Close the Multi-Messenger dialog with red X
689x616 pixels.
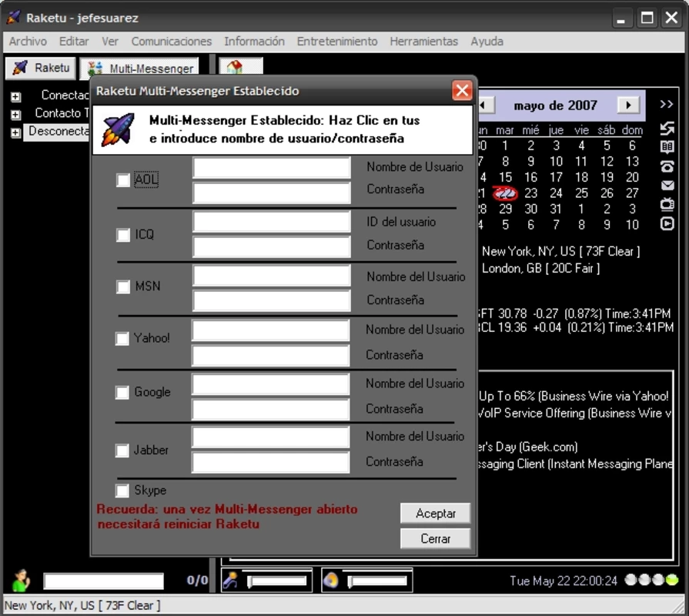click(x=462, y=91)
